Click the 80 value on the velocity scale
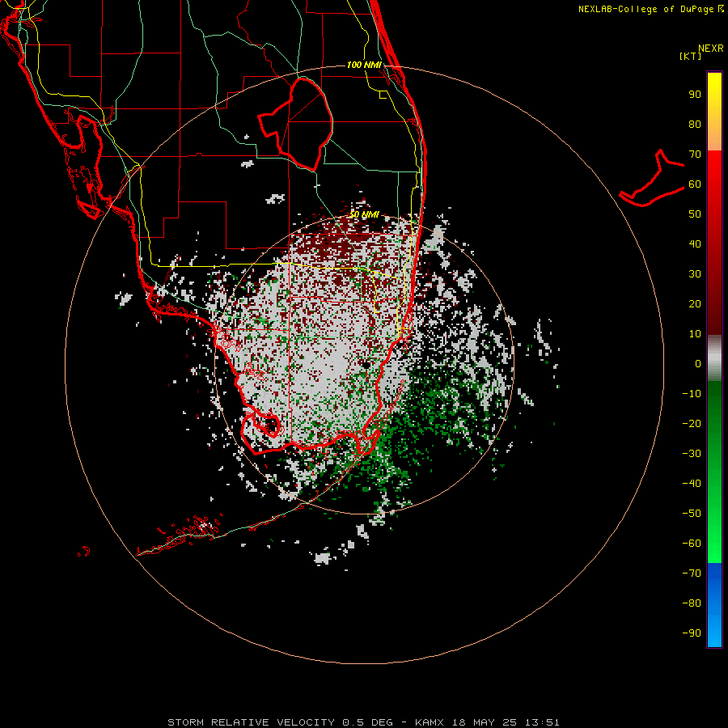This screenshot has width=728, height=728. (x=695, y=124)
